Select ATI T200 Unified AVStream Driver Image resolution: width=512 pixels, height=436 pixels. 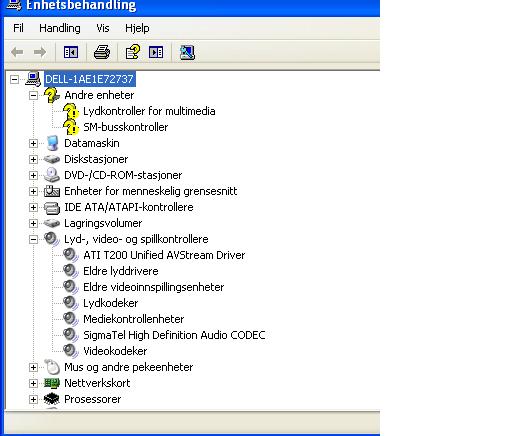tap(164, 255)
